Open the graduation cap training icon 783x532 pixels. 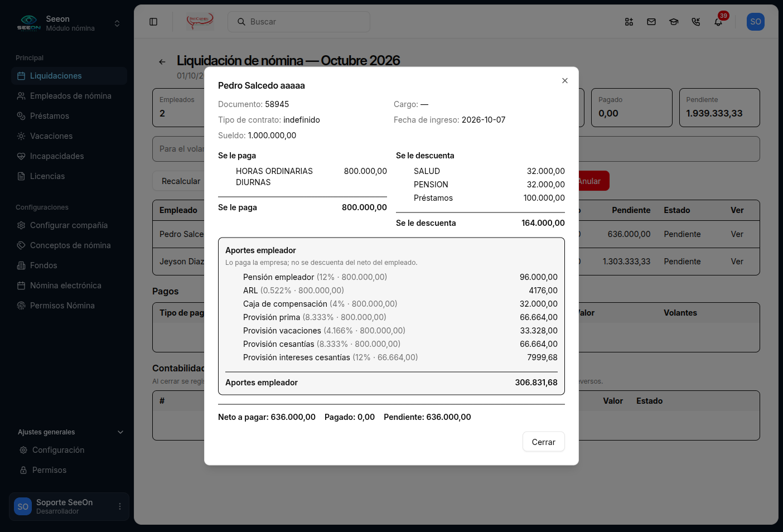click(x=674, y=22)
